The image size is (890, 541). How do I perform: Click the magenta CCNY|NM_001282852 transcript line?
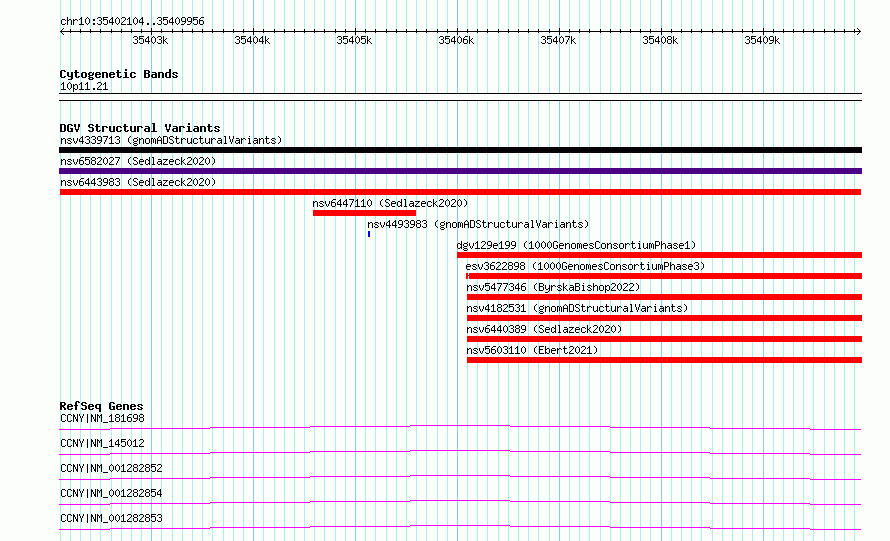click(x=460, y=477)
